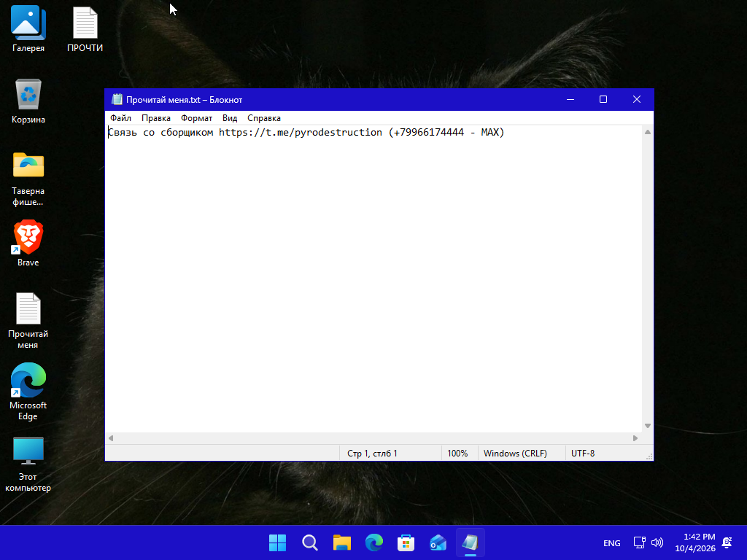Select the ПРОЧТИ text file on desktop
This screenshot has width=747, height=560.
pyautogui.click(x=85, y=28)
